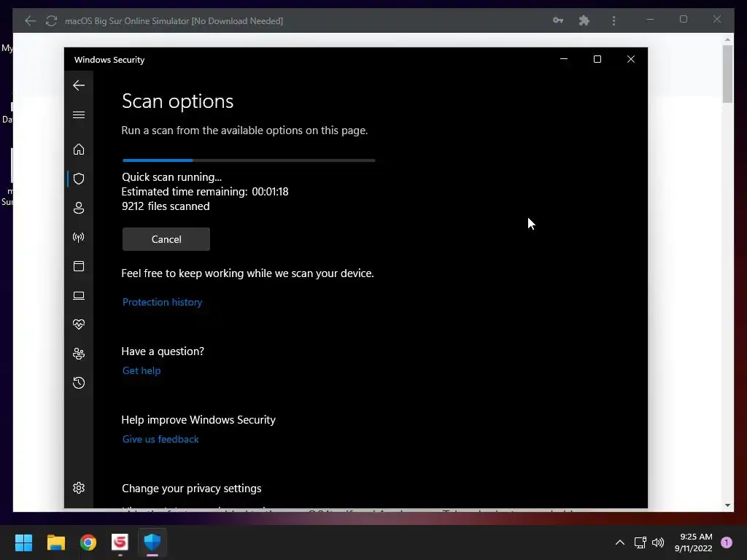Open Device performance & health heart icon
Screen dimensions: 747x560
79,324
